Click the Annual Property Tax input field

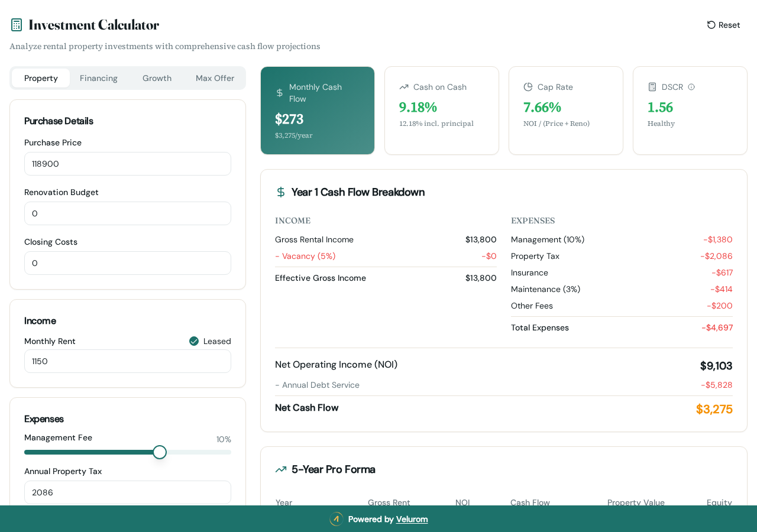[x=128, y=492]
